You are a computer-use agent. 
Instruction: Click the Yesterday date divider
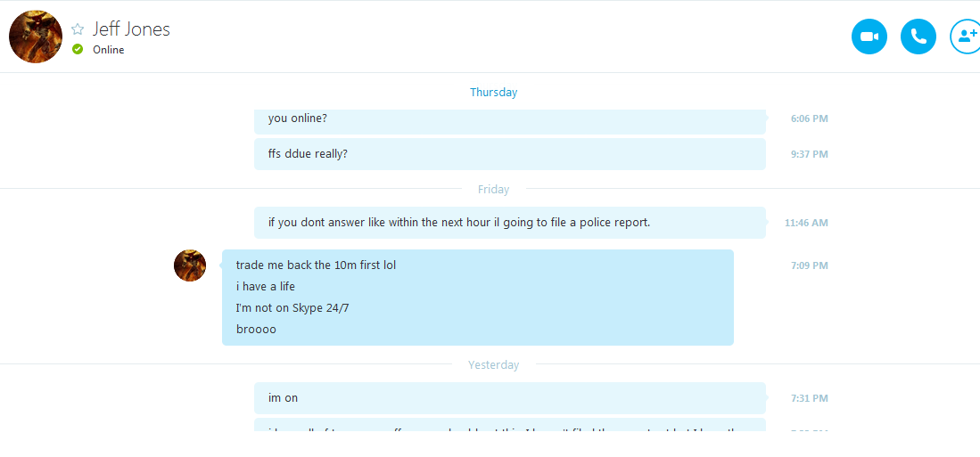pyautogui.click(x=494, y=364)
